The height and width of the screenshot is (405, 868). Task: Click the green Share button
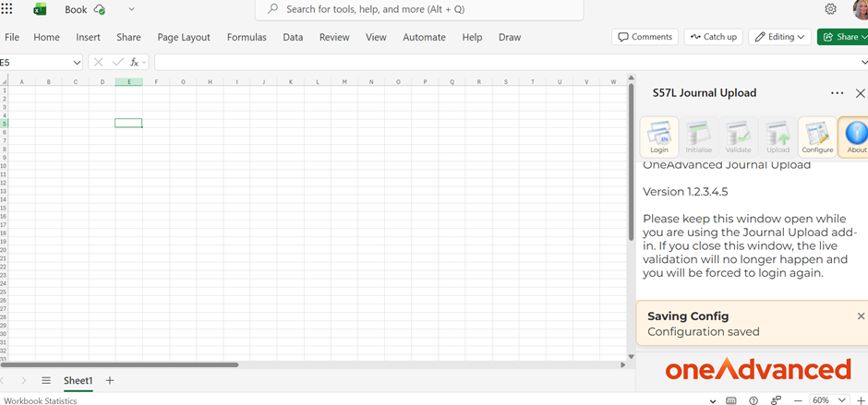tap(842, 37)
